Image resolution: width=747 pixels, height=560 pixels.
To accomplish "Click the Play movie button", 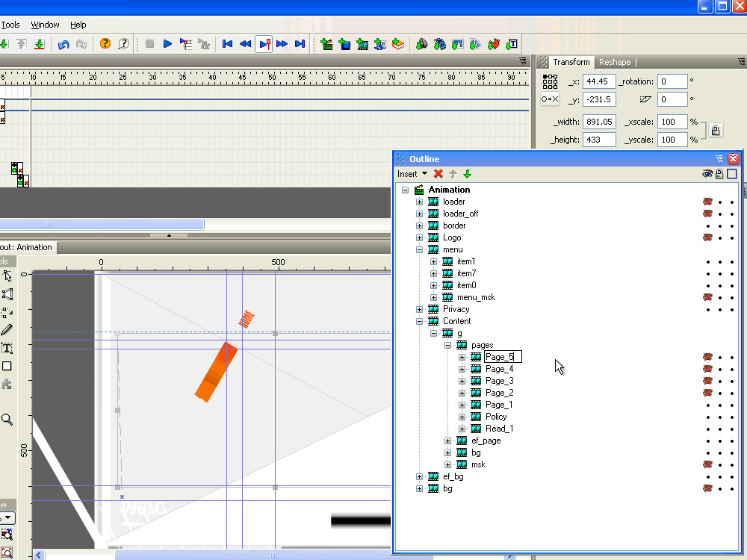I will point(167,44).
